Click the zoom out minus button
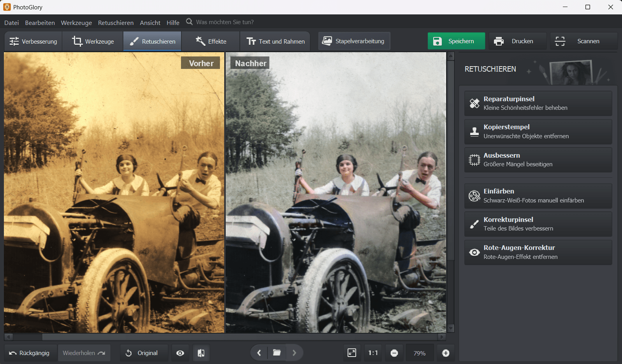622x364 pixels. 394,353
